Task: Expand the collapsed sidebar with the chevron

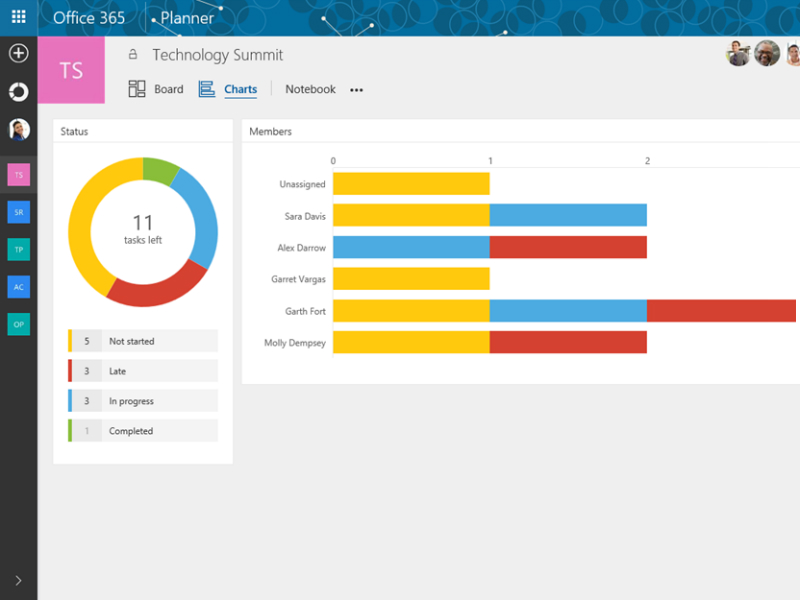Action: [x=18, y=578]
